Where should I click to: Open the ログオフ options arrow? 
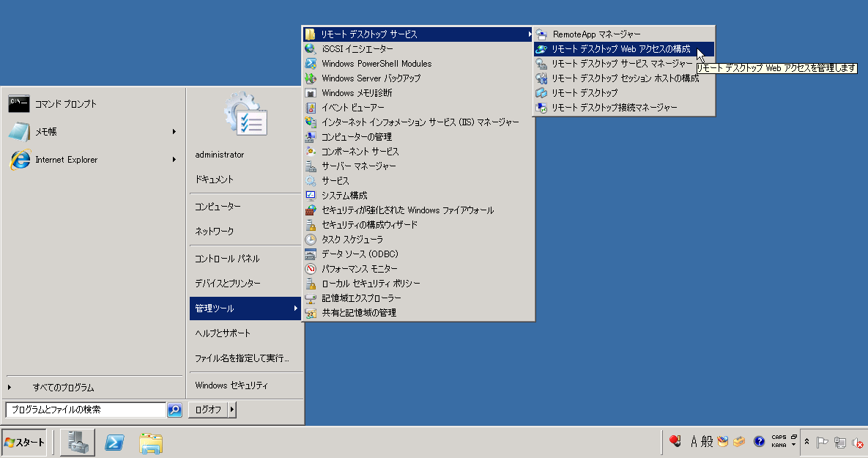[232, 410]
